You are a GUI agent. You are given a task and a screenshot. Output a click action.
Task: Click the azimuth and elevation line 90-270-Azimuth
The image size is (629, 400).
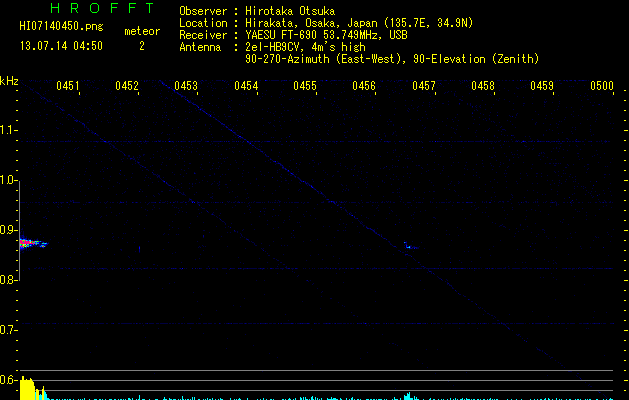click(x=392, y=59)
